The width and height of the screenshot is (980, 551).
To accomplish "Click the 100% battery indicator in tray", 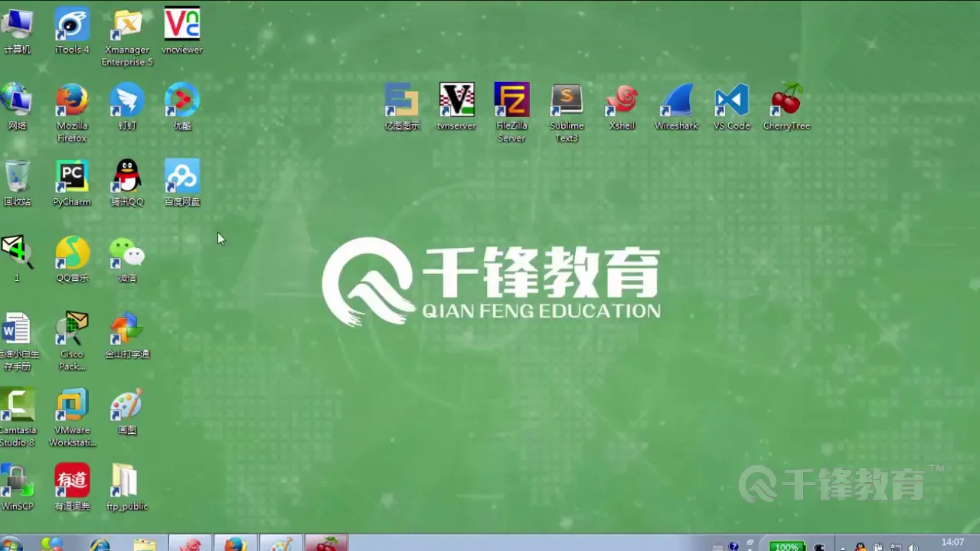I will (786, 546).
